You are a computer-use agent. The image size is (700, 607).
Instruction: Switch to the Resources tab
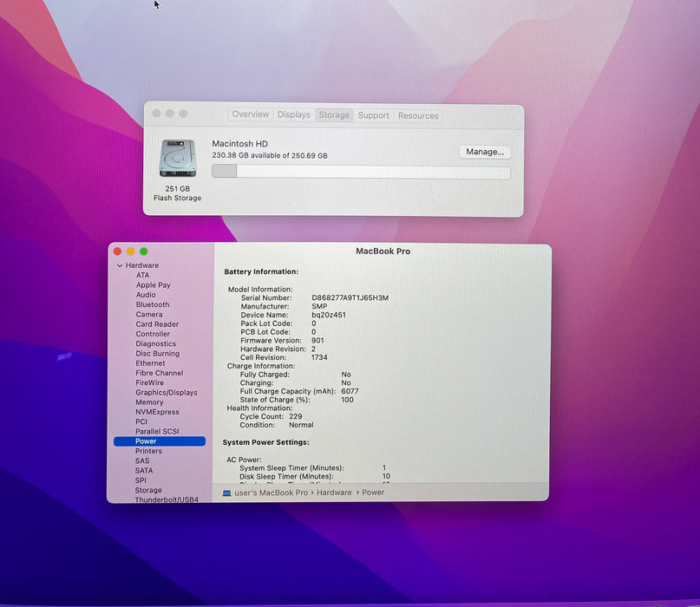click(x=418, y=115)
